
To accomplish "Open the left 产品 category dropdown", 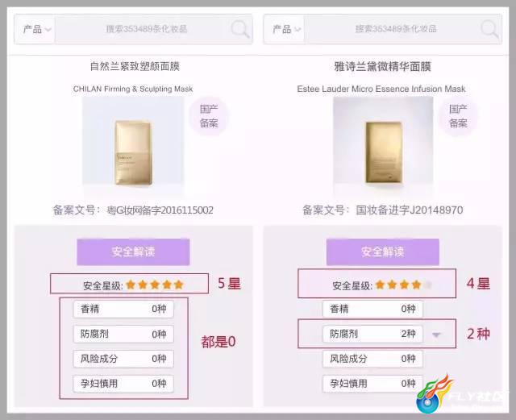I will [x=35, y=29].
